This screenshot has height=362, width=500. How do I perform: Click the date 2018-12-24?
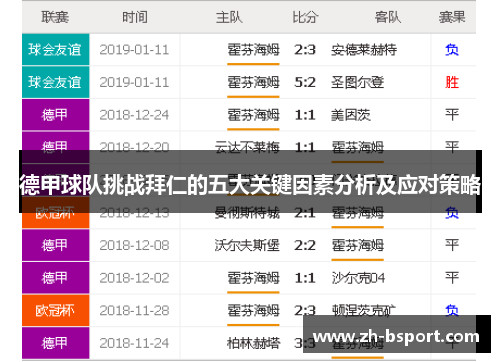[134, 115]
